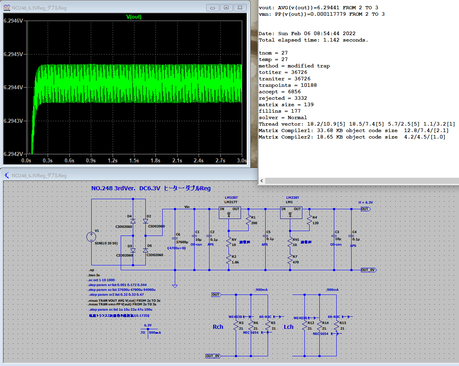The height and width of the screenshot is (366, 459).
Task: Click the ground symbol below C6
Action: point(175,286)
